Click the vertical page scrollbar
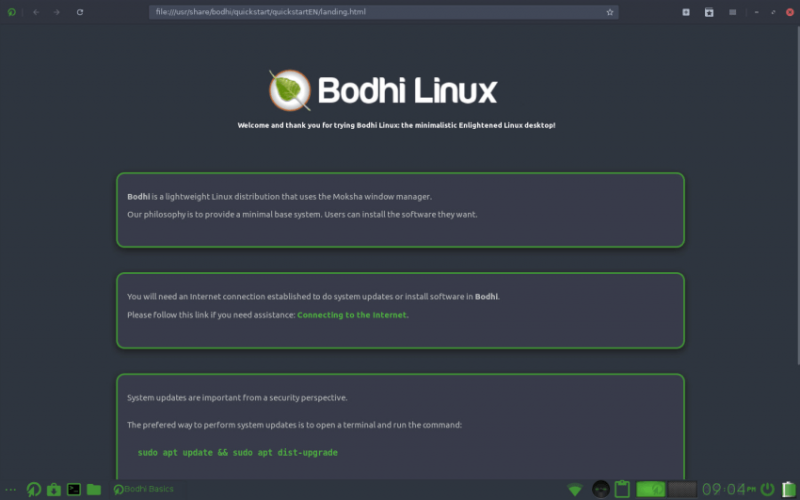The width and height of the screenshot is (800, 500). click(x=797, y=194)
